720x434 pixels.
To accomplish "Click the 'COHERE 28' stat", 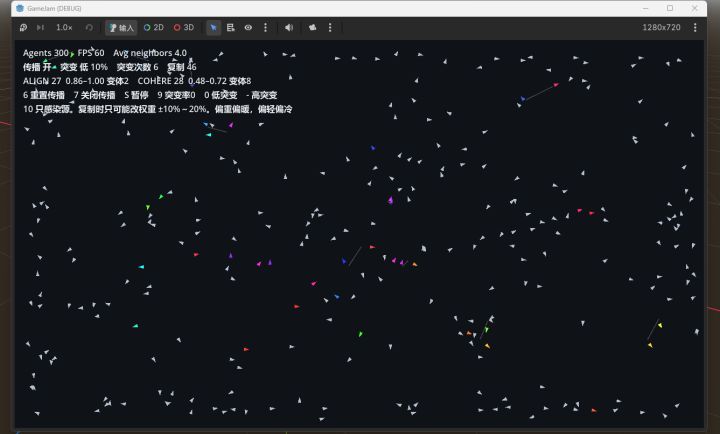I will [160, 81].
